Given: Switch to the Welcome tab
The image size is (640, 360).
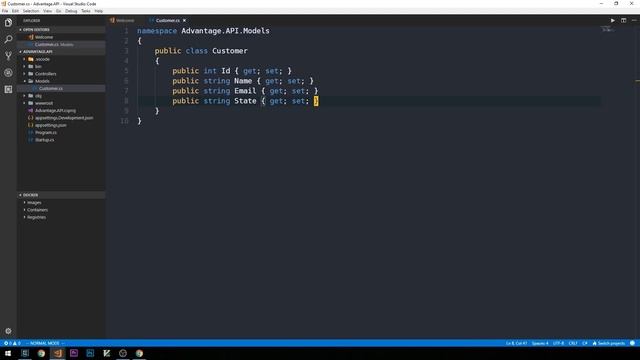Looking at the screenshot, I should point(124,20).
